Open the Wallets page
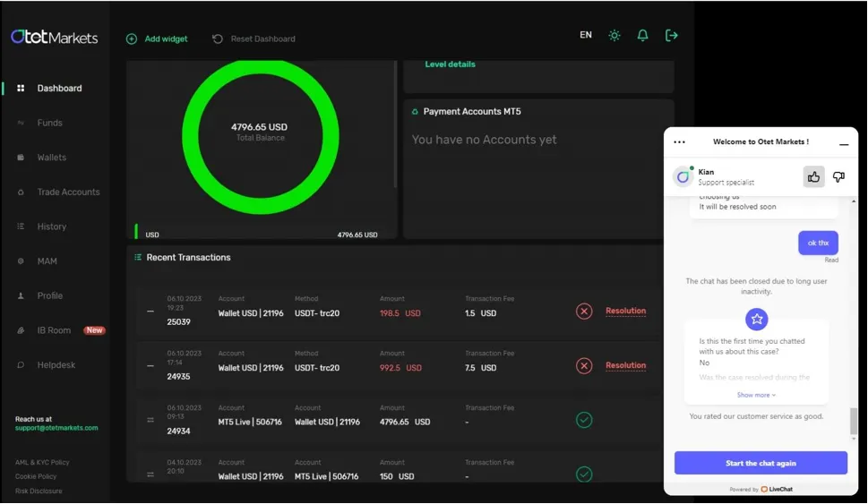The height and width of the screenshot is (504, 868). click(x=51, y=158)
